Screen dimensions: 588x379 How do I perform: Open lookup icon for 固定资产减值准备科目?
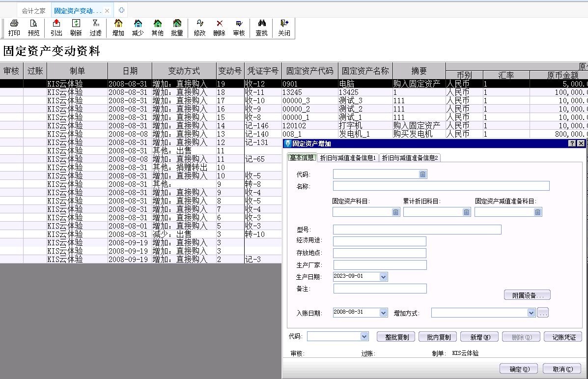click(537, 212)
